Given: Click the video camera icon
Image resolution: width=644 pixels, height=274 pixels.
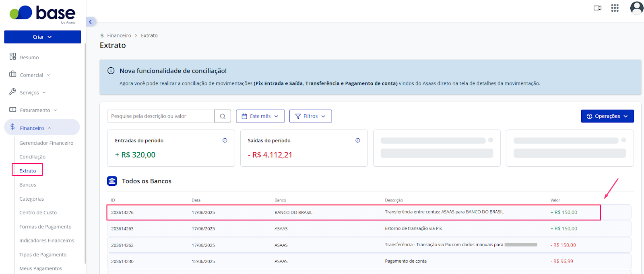Looking at the screenshot, I should 597,8.
